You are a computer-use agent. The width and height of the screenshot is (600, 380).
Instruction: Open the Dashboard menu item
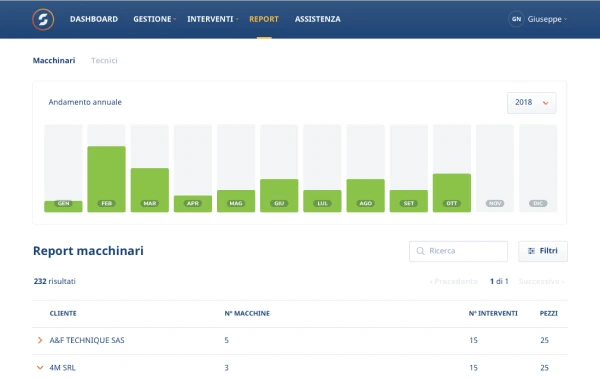[94, 19]
